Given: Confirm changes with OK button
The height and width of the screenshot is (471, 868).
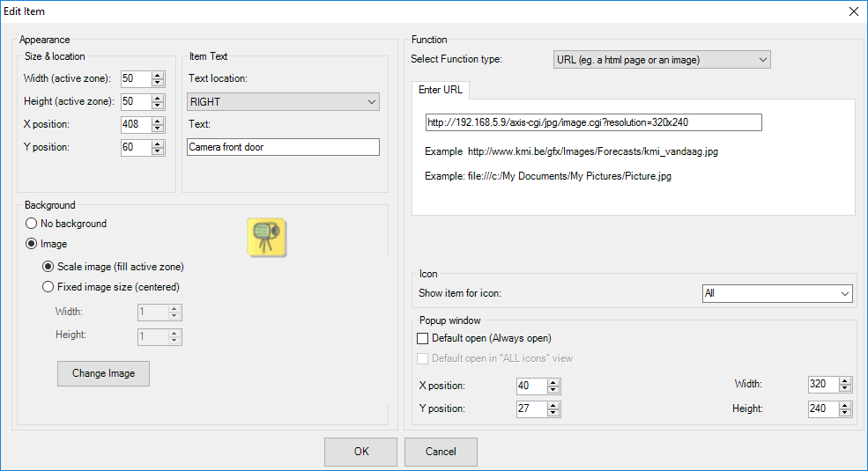Looking at the screenshot, I should [x=361, y=452].
